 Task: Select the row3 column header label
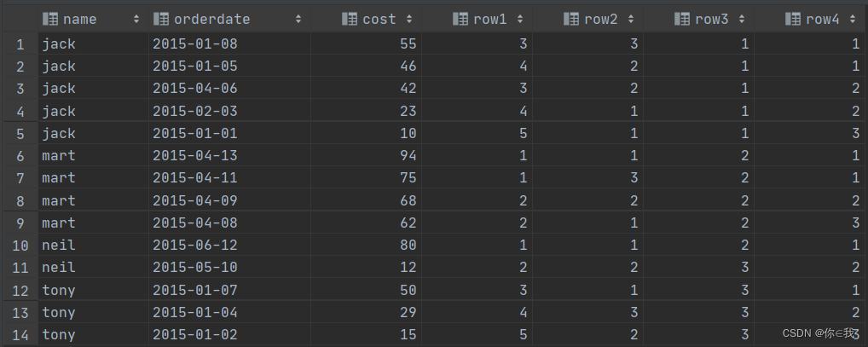[x=712, y=20]
